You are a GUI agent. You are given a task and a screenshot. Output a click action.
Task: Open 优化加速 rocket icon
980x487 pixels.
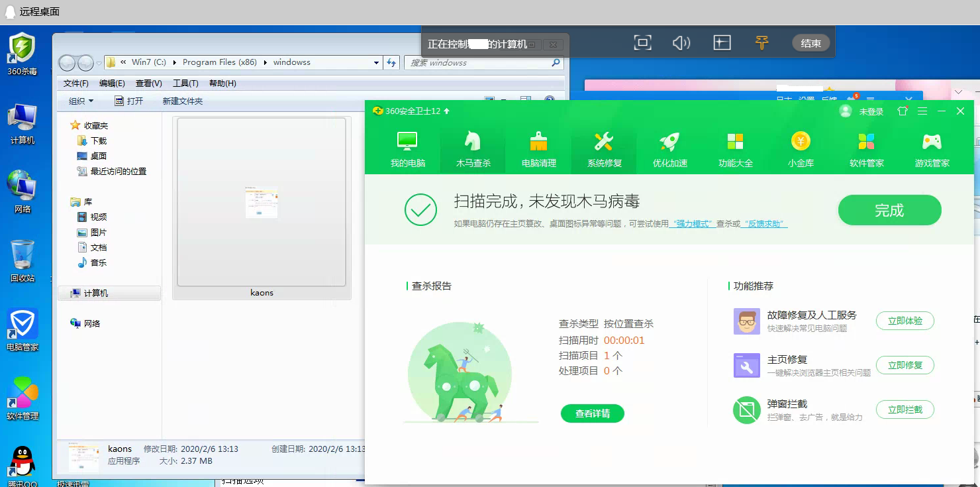(x=669, y=142)
